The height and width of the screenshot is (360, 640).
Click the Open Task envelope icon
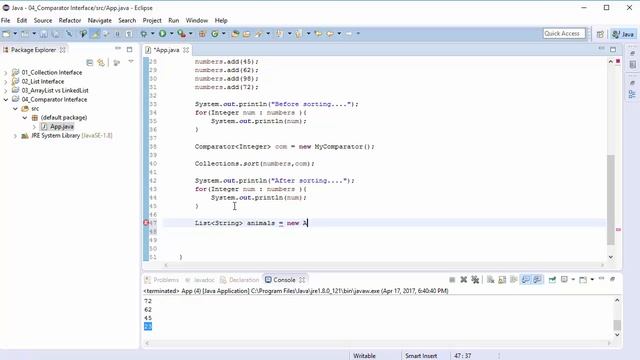[x=247, y=34]
